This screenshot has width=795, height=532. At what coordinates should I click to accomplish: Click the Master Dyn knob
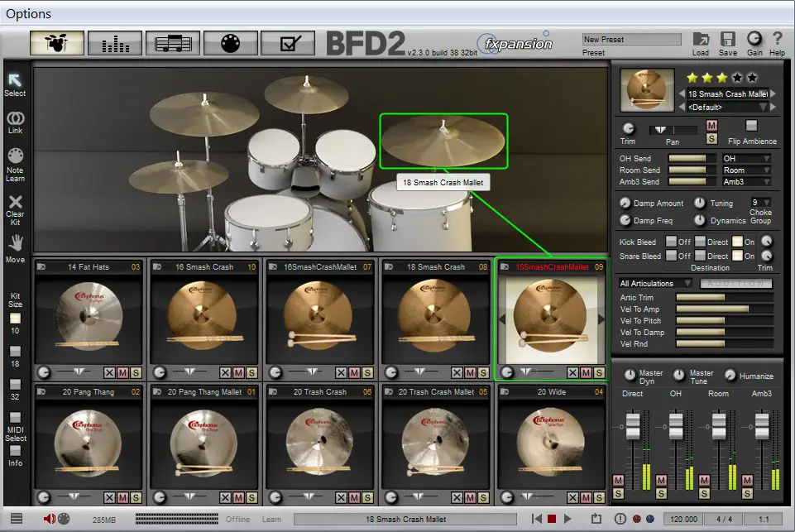(x=630, y=376)
